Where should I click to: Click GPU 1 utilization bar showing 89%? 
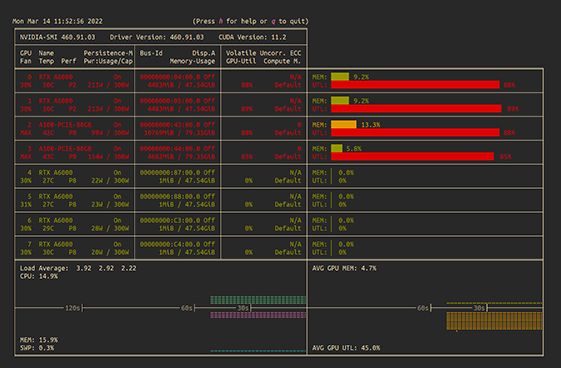click(x=416, y=109)
